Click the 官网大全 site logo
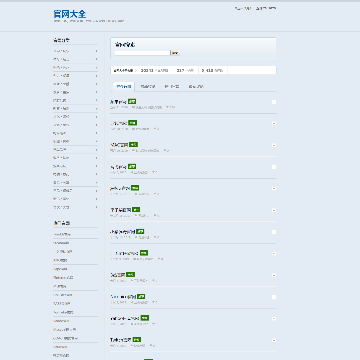 [70, 14]
